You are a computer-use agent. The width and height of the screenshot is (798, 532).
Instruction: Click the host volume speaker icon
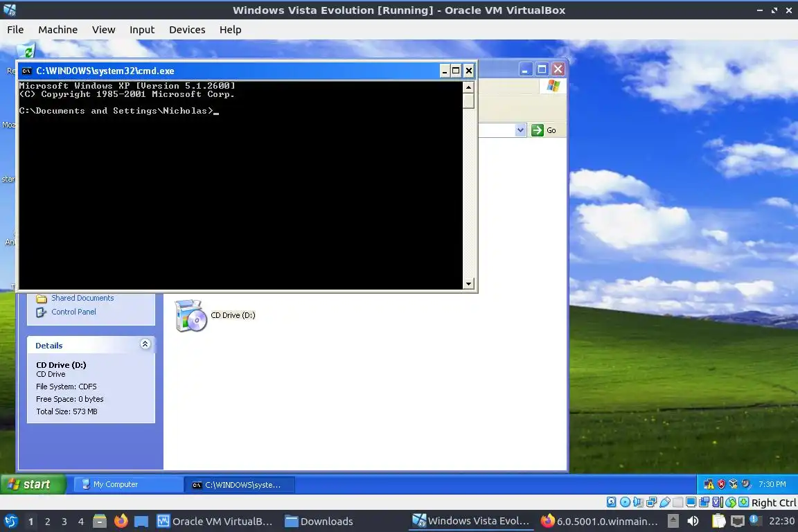click(693, 522)
